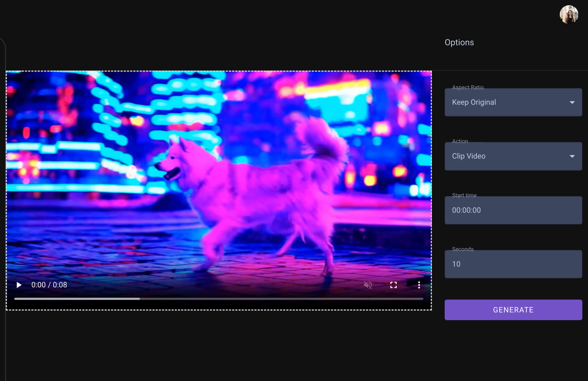Expand the Action dropdown arrow

coord(572,156)
